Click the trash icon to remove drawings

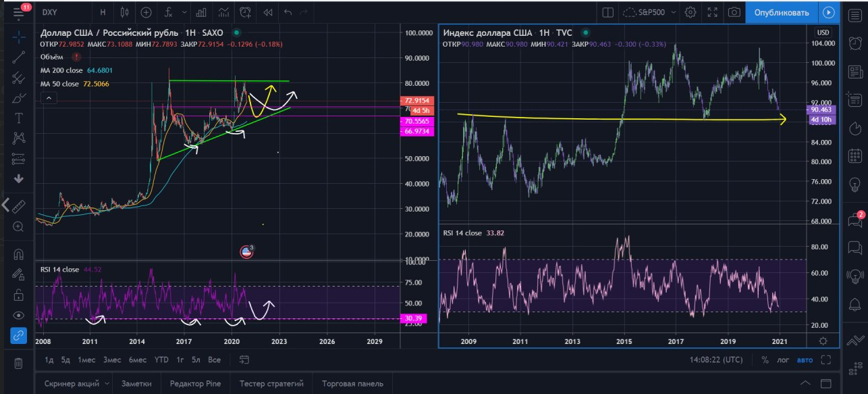pyautogui.click(x=19, y=363)
